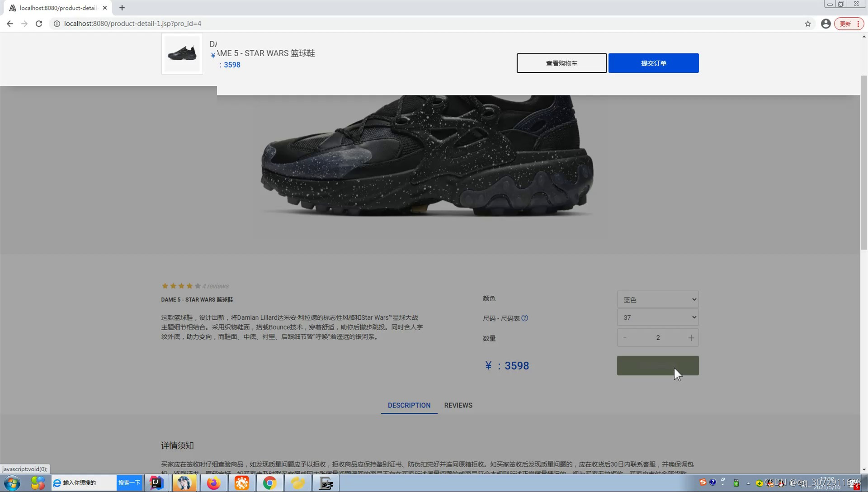Open IntelliJ IDEA from the taskbar
868x492 pixels.
[156, 483]
